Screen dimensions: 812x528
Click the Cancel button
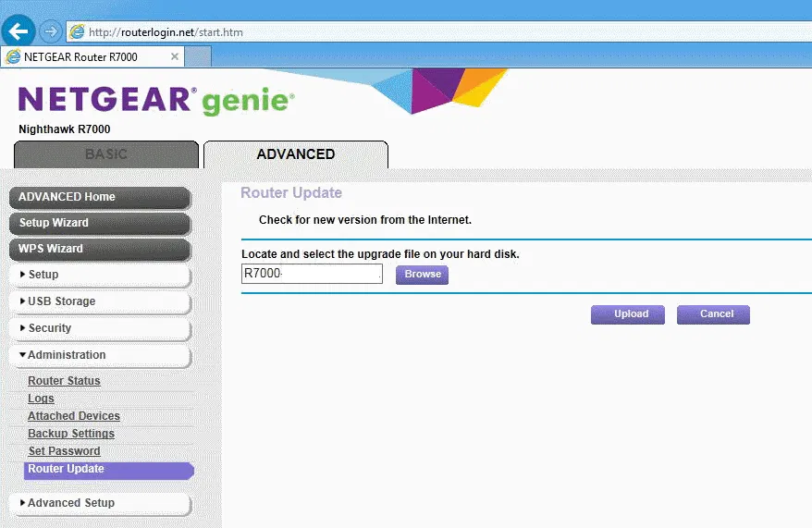pos(713,314)
